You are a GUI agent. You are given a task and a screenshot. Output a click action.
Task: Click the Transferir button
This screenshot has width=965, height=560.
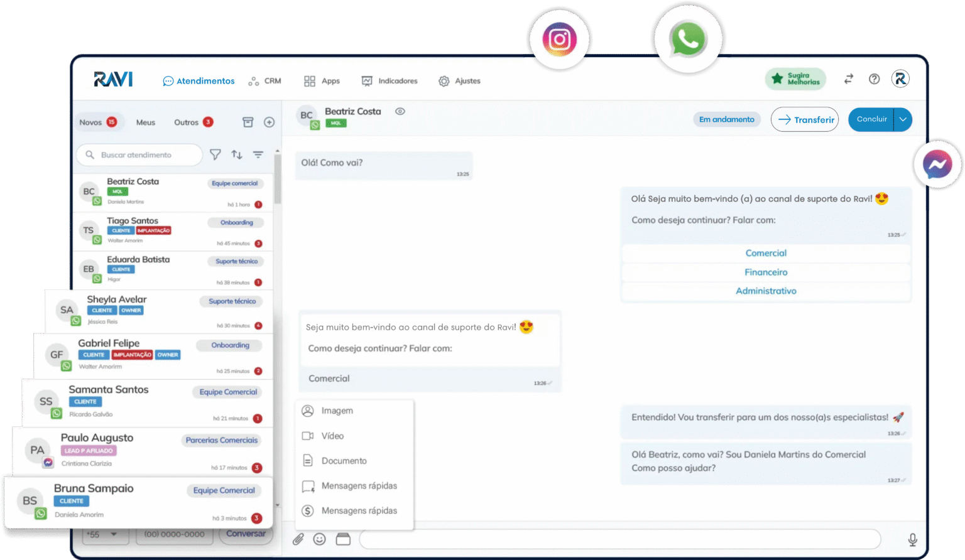[x=805, y=119]
